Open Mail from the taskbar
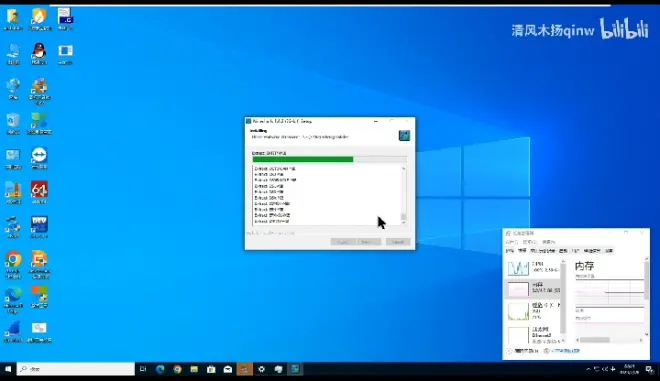Viewport: 660px width, 381px height. pyautogui.click(x=228, y=369)
